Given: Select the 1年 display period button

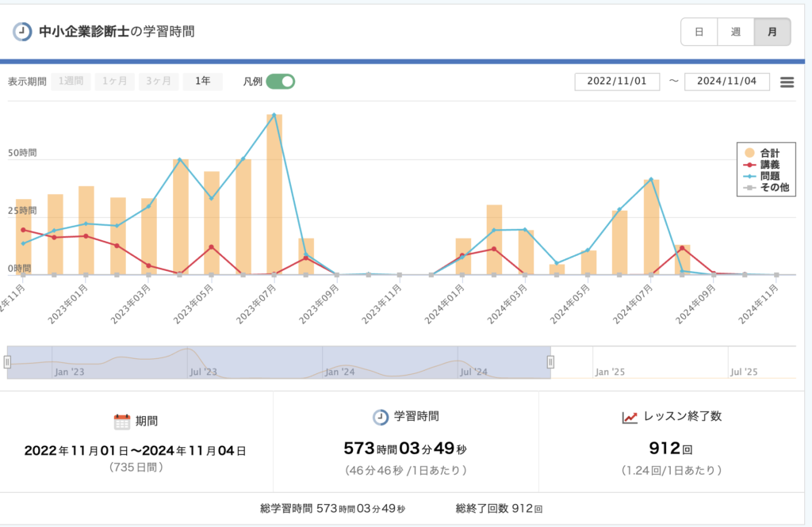Looking at the screenshot, I should 202,82.
